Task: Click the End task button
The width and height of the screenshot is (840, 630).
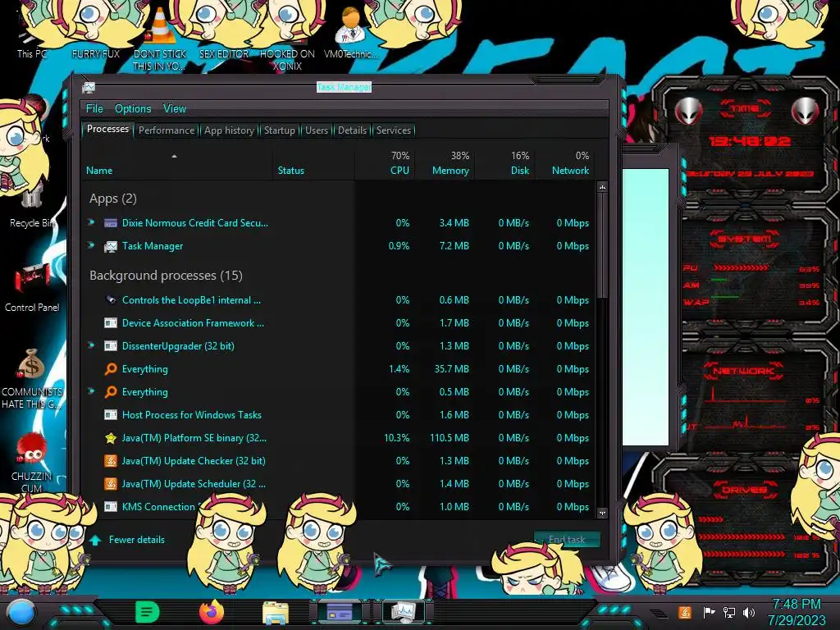Action: pos(567,540)
